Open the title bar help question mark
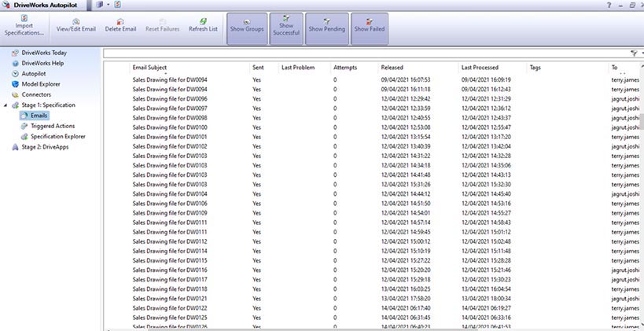The height and width of the screenshot is (331, 644). tap(609, 5)
